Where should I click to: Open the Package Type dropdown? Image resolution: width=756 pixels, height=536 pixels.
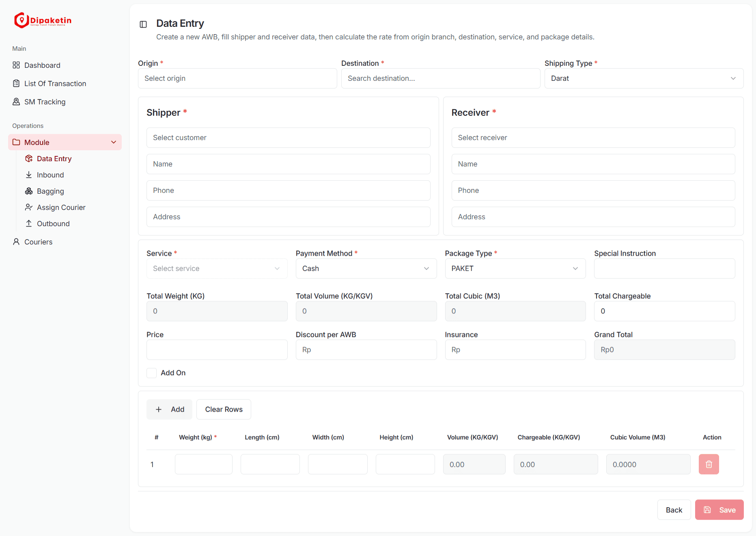tap(515, 268)
